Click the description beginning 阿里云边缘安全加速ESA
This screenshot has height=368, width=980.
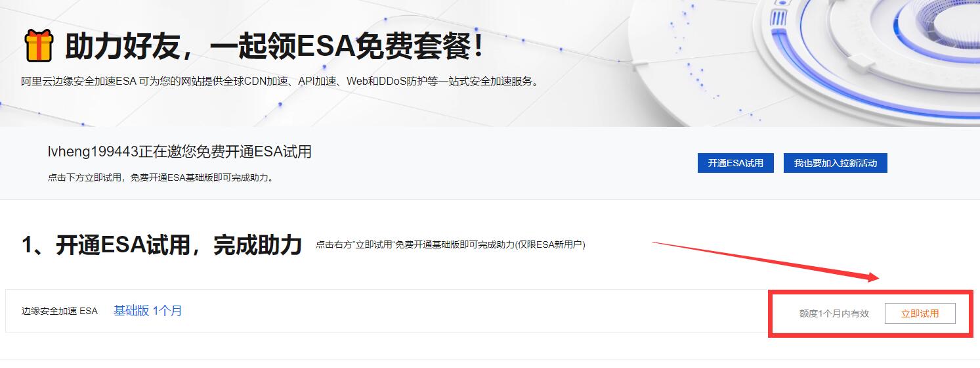pyautogui.click(x=280, y=81)
